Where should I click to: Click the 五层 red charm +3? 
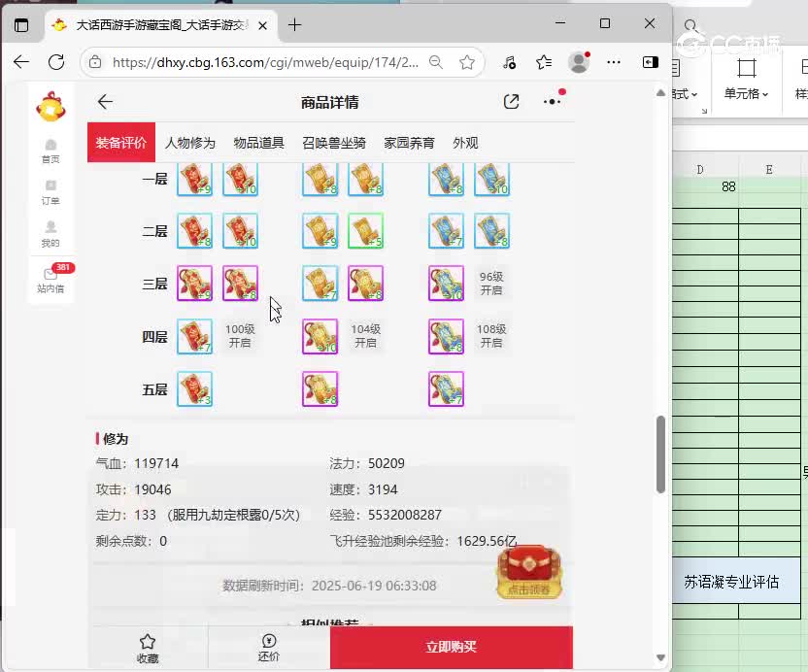pyautogui.click(x=195, y=388)
